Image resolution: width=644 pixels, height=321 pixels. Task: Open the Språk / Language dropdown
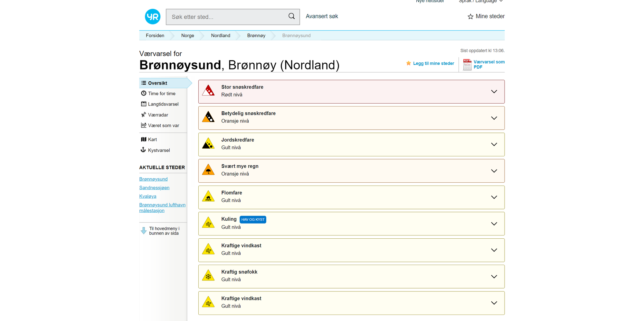click(481, 1)
